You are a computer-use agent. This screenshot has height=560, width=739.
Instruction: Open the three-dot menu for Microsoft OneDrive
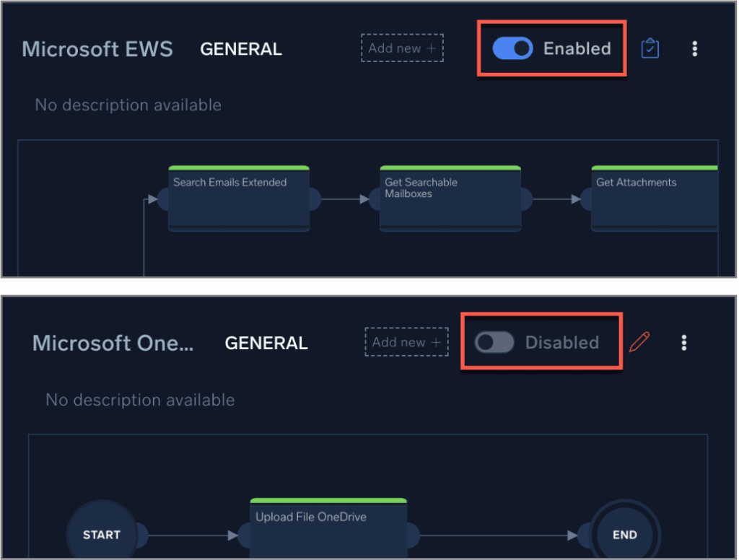click(683, 342)
